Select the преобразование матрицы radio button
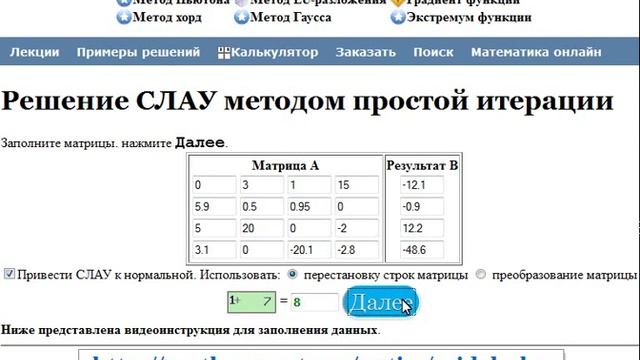Viewport: 640px width, 360px height. click(480, 274)
